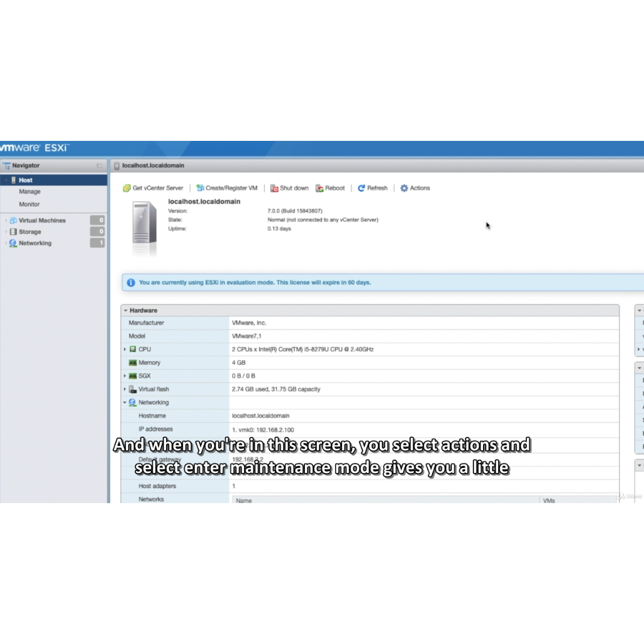Expand the CPU row in Hardware

point(125,349)
